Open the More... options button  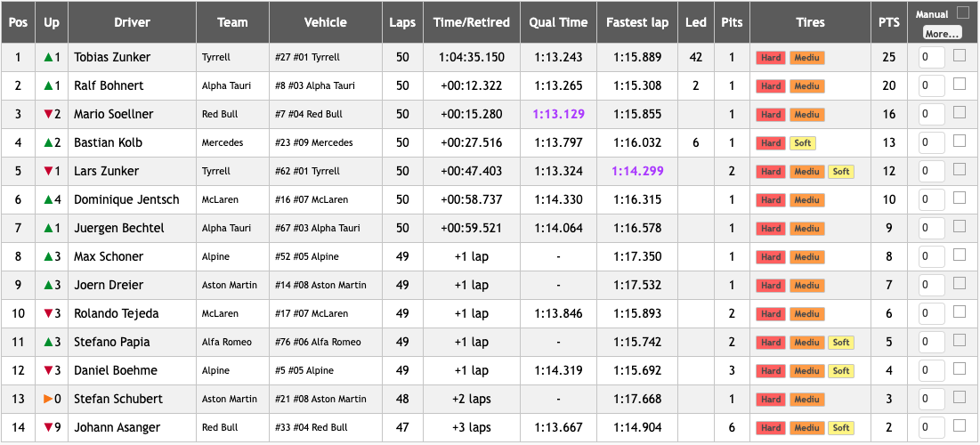(942, 34)
